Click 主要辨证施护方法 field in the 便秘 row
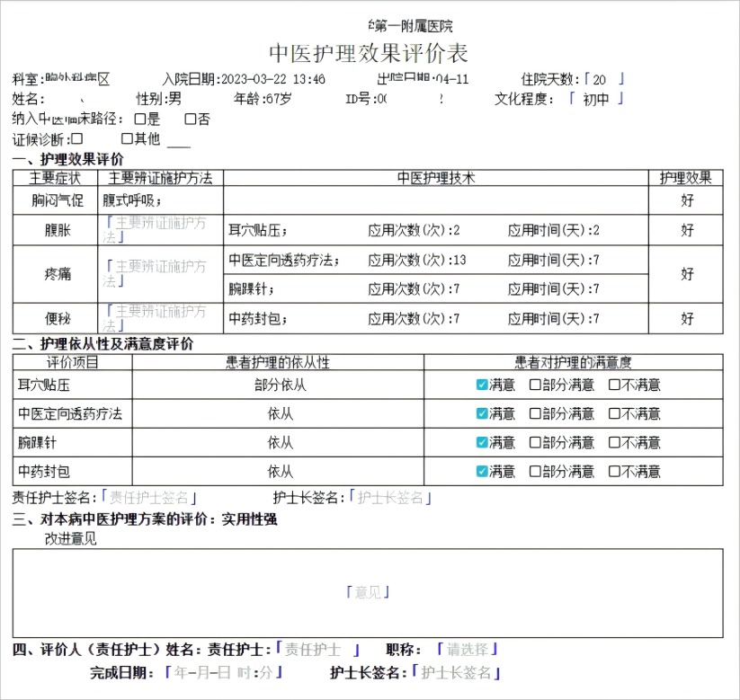 tap(158, 318)
